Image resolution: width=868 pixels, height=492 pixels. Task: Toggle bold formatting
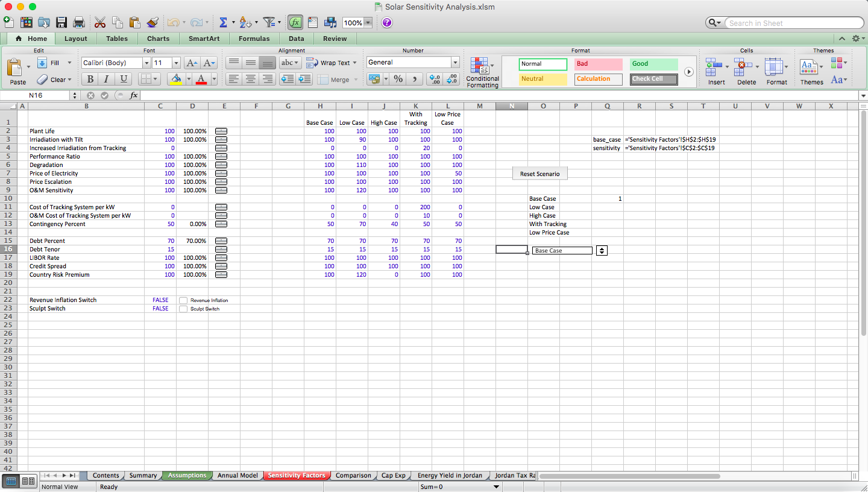click(89, 79)
